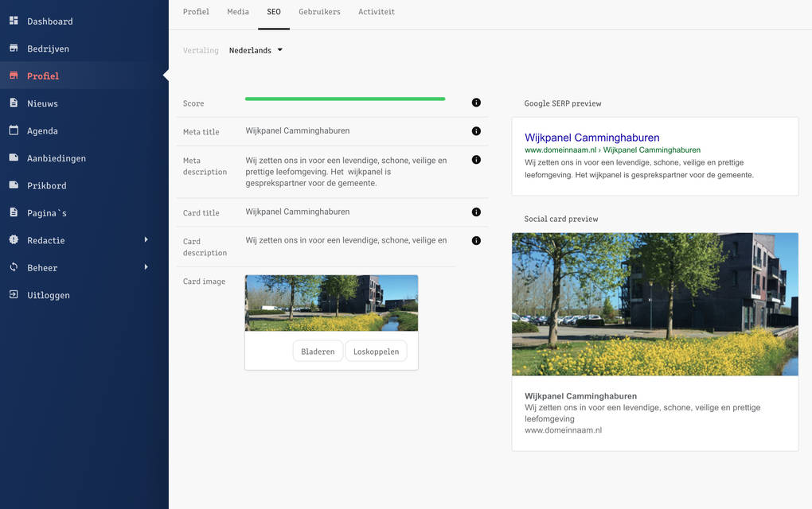The height and width of the screenshot is (509, 812).
Task: Click the green SEO score bar
Action: 345,99
